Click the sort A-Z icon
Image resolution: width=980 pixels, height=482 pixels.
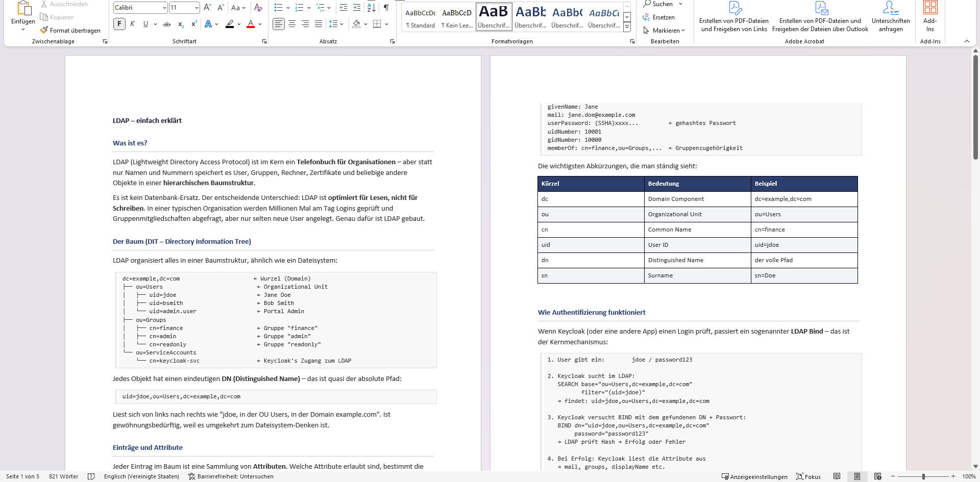pos(372,8)
